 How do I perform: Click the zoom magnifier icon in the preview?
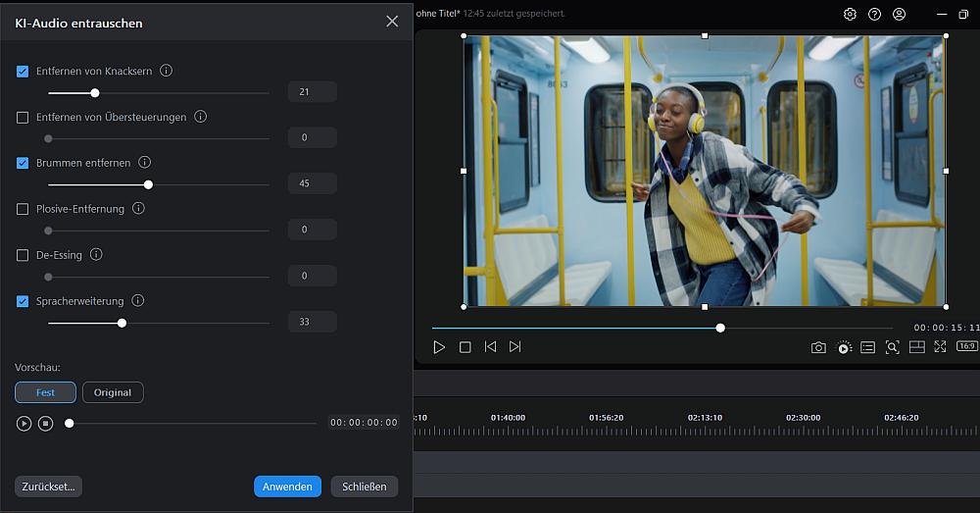pos(892,347)
